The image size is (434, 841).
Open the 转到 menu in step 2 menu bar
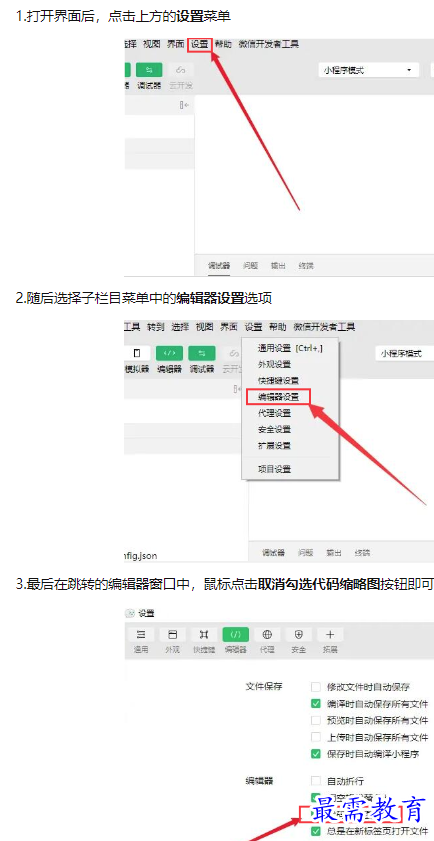pyautogui.click(x=156, y=327)
